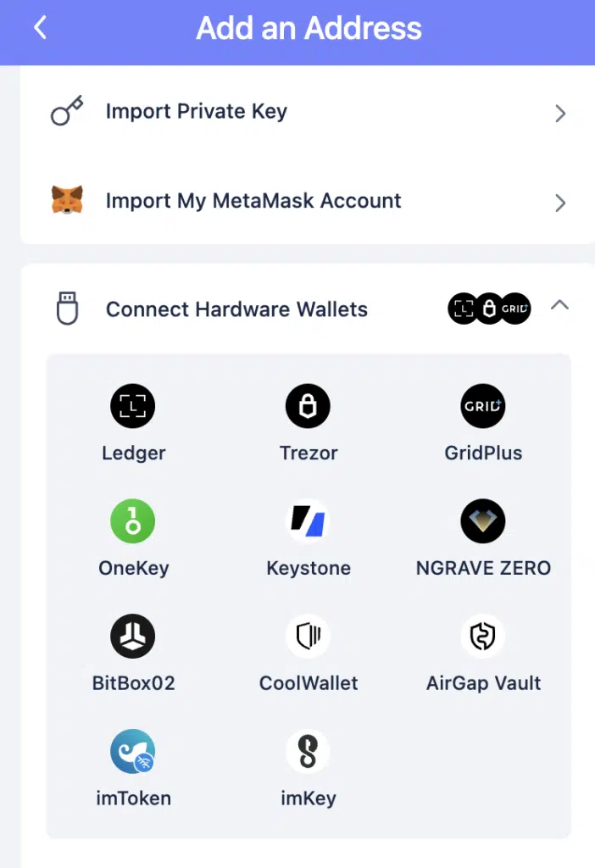Screen dimensions: 595x868
Task: Go back using the header arrow
Action: (x=40, y=28)
